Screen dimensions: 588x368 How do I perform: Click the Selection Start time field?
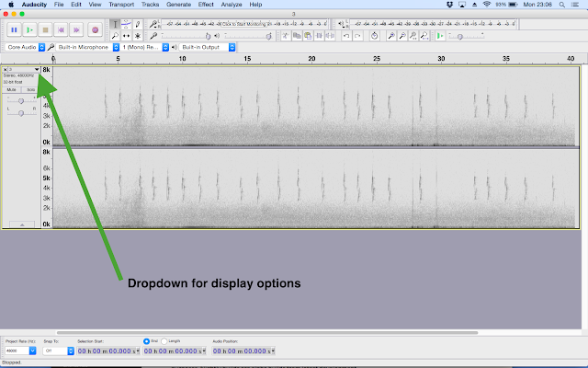108,351
